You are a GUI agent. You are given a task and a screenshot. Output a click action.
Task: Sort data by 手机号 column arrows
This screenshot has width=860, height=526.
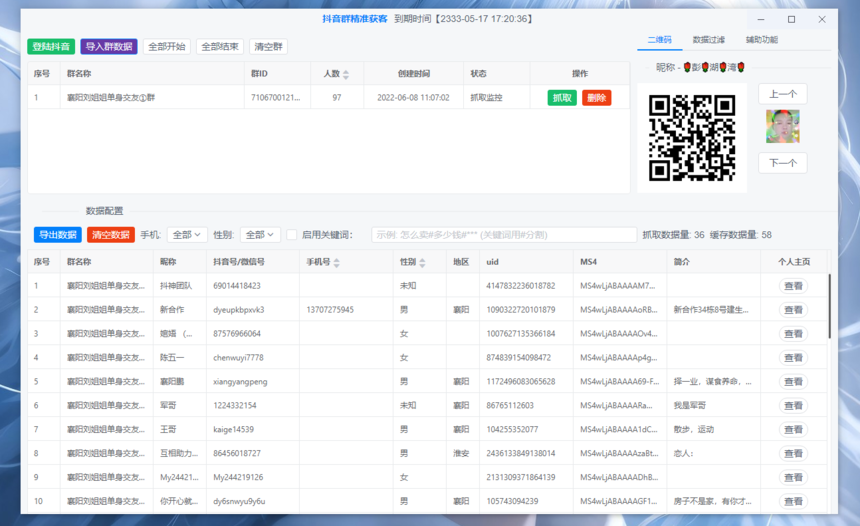click(x=337, y=263)
